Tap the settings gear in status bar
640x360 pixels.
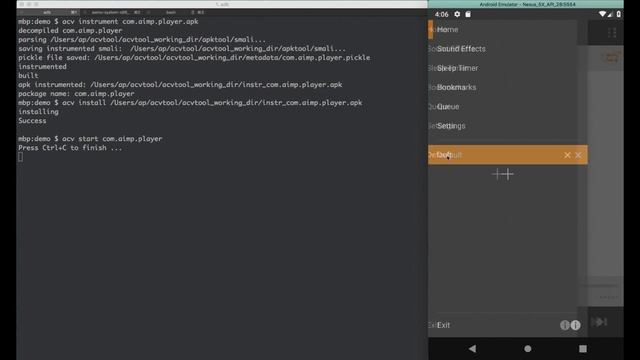coord(457,14)
